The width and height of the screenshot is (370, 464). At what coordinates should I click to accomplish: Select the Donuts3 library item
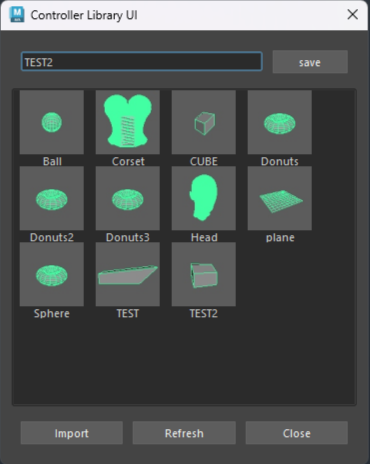[128, 198]
